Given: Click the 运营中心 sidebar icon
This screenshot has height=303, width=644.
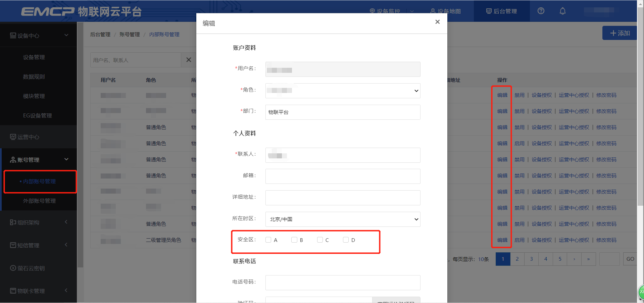Looking at the screenshot, I should (x=13, y=137).
